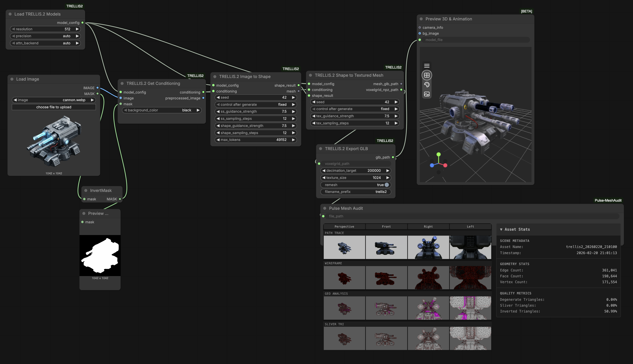Viewport: 633px width, 364px height.
Task: Collapse the Asset Stats section
Action: click(x=515, y=229)
